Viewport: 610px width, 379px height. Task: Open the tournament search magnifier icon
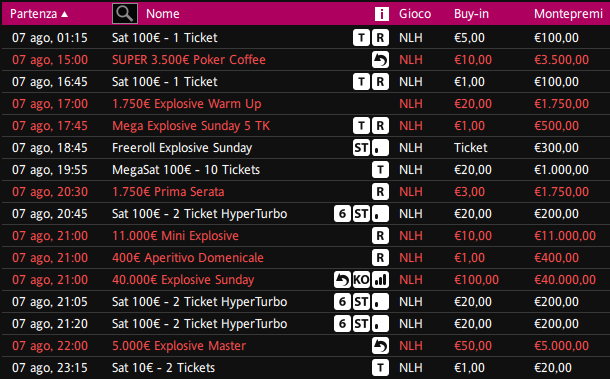124,14
